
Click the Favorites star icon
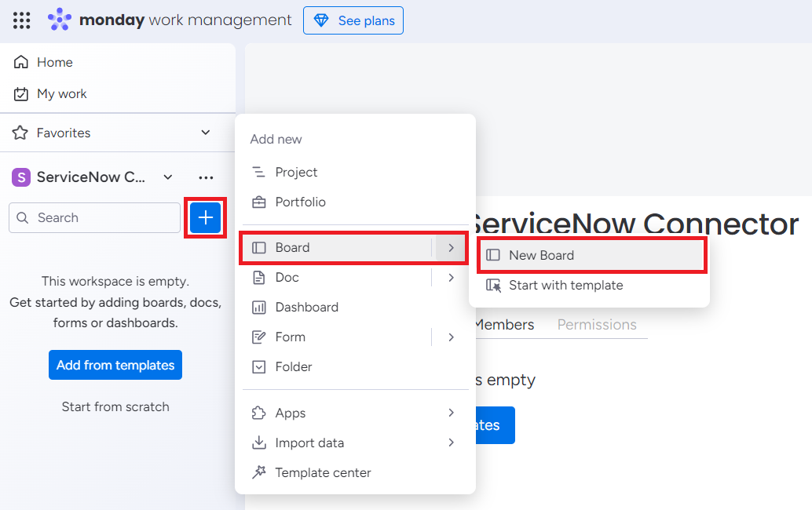pyautogui.click(x=20, y=133)
